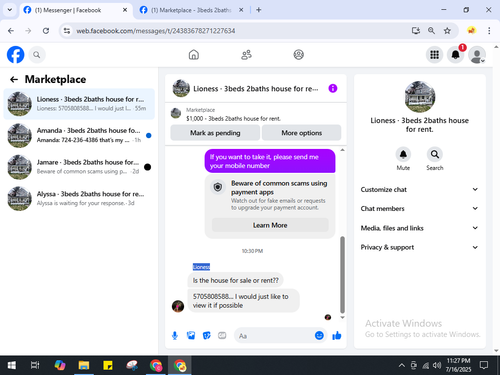500x375 pixels.
Task: Click the shield icon in scam warning
Action: tap(218, 187)
